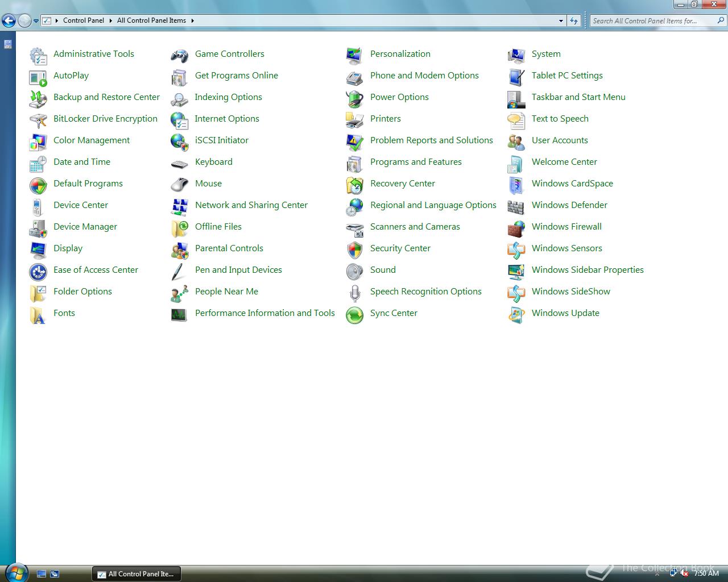Click the Windows Sensors label
The width and height of the screenshot is (728, 582).
coord(566,248)
